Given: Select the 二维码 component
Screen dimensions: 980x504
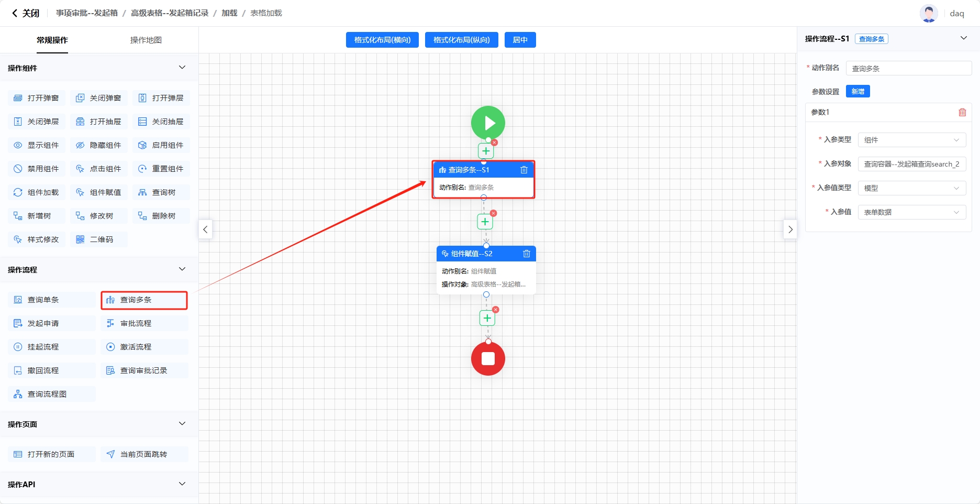Looking at the screenshot, I should [x=101, y=239].
